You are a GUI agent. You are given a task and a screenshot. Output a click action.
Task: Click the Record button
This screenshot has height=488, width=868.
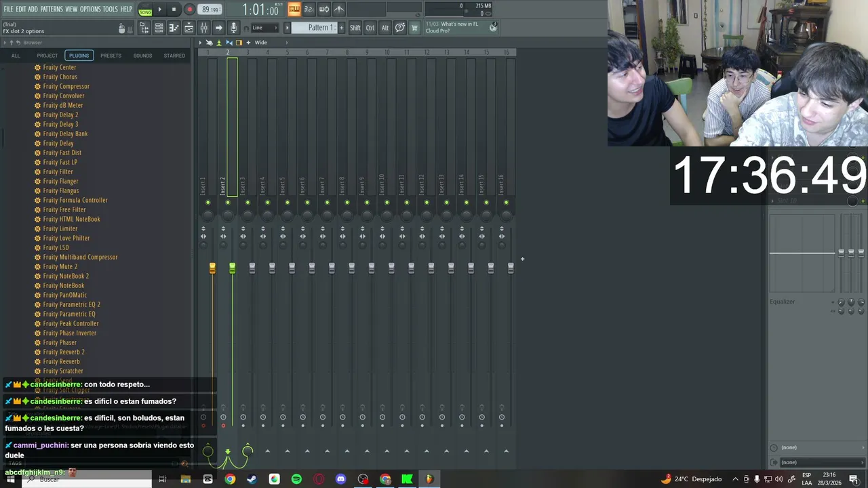[x=189, y=9]
